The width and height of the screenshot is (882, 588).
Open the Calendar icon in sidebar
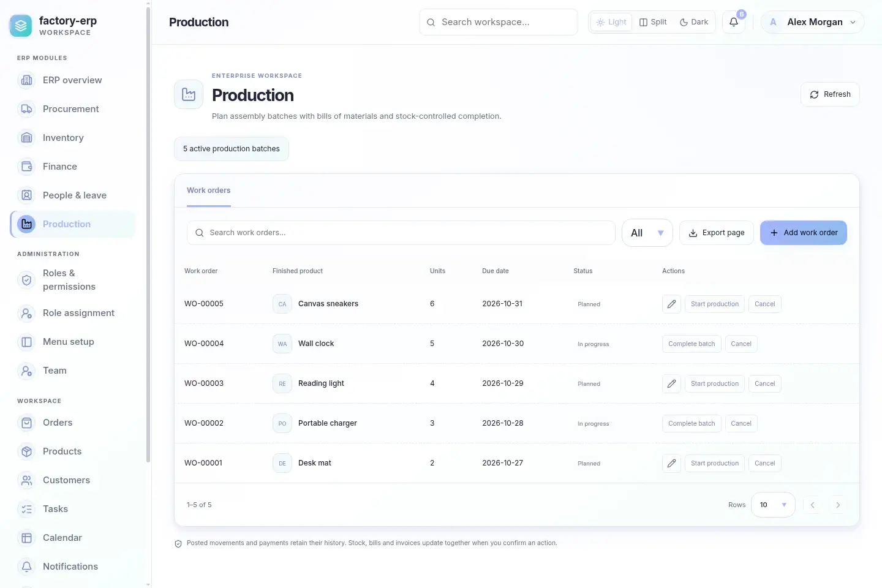(27, 538)
